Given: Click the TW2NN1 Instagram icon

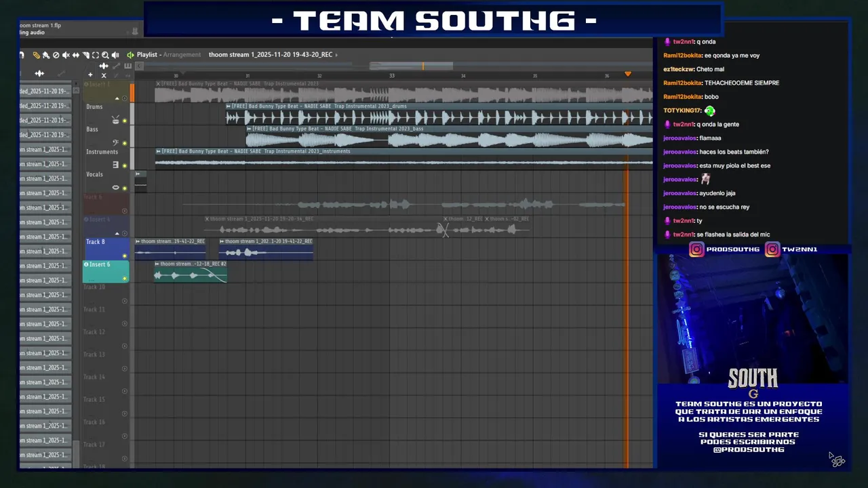Looking at the screenshot, I should (772, 249).
